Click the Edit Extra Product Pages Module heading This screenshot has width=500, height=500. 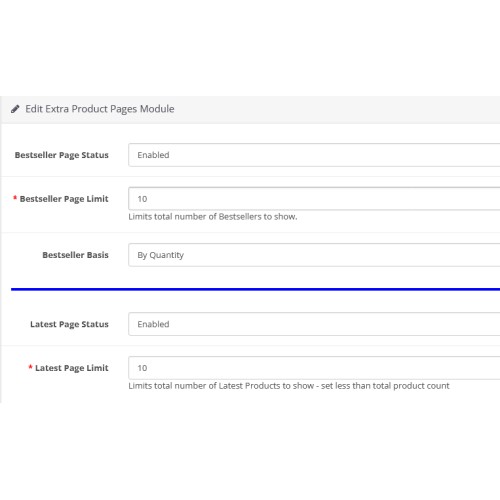point(100,109)
